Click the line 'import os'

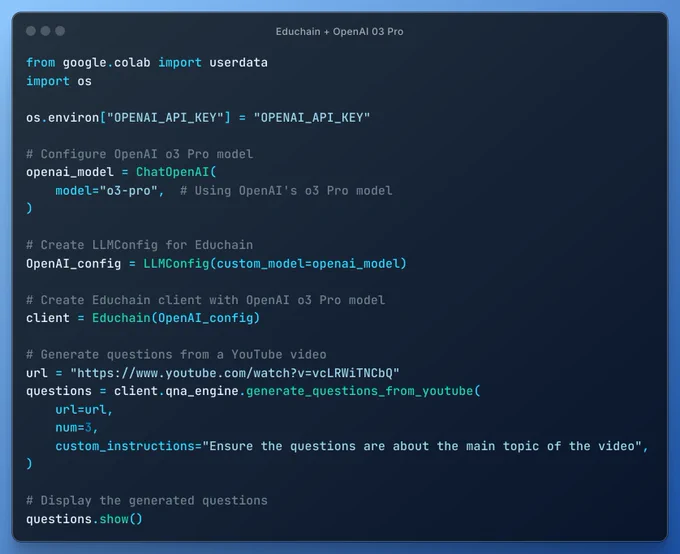coord(59,82)
